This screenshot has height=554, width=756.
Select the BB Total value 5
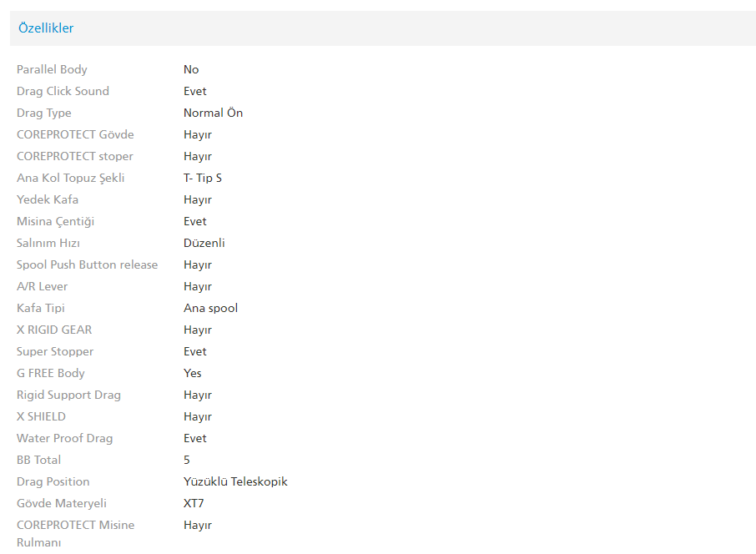(187, 460)
